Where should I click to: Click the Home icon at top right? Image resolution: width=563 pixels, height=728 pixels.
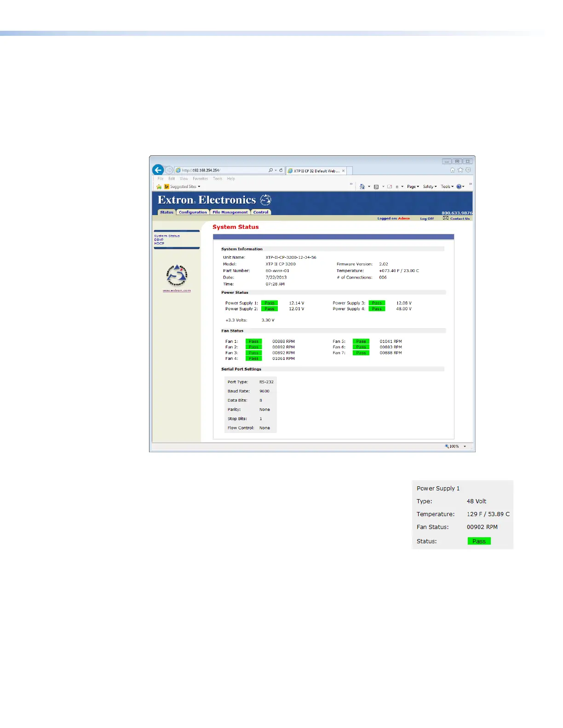point(453,170)
